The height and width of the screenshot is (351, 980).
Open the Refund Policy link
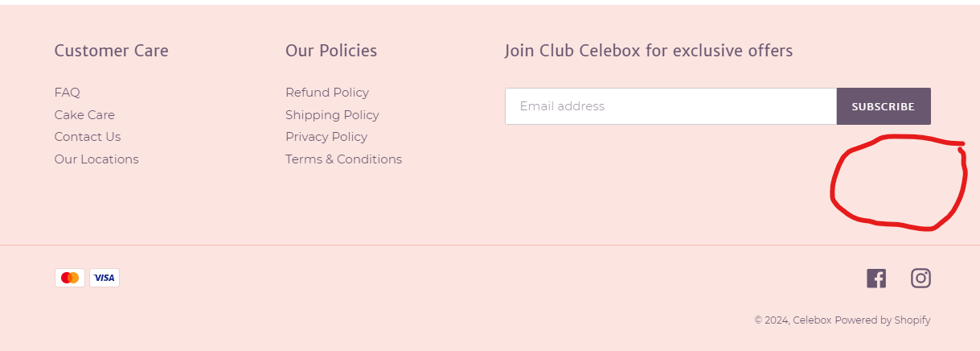pyautogui.click(x=327, y=93)
